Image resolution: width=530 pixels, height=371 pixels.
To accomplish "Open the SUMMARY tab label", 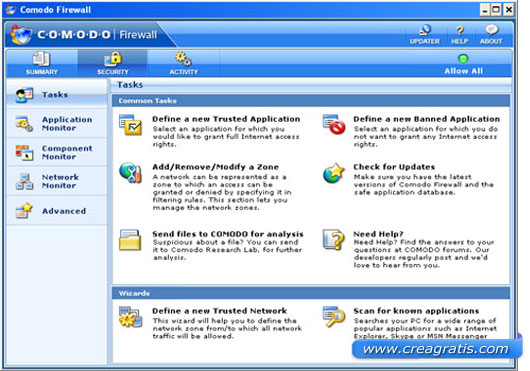I will (42, 72).
